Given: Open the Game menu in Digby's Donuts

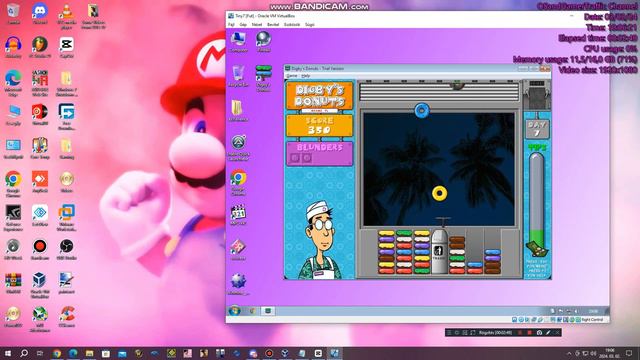Looking at the screenshot, I should (x=292, y=76).
